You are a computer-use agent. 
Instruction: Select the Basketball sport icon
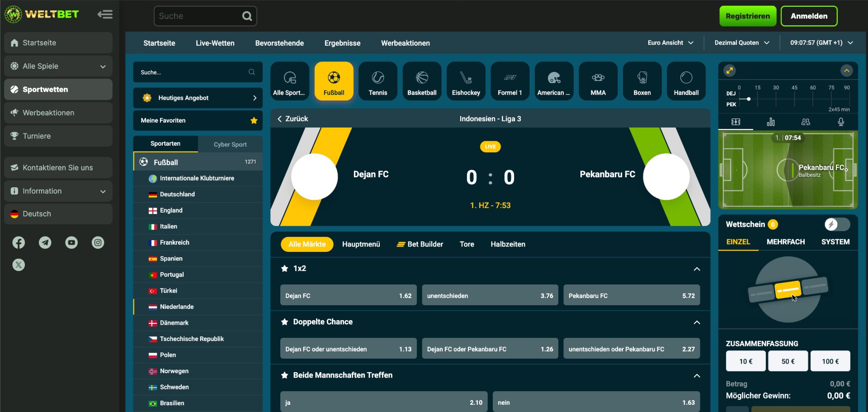coord(422,81)
